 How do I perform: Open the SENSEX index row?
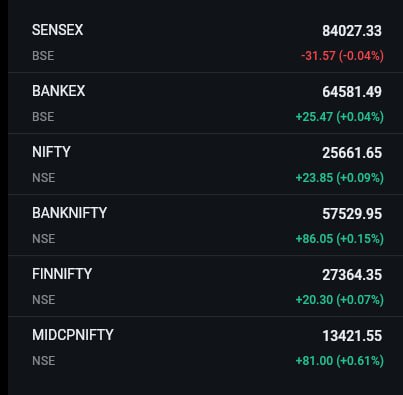pos(205,42)
